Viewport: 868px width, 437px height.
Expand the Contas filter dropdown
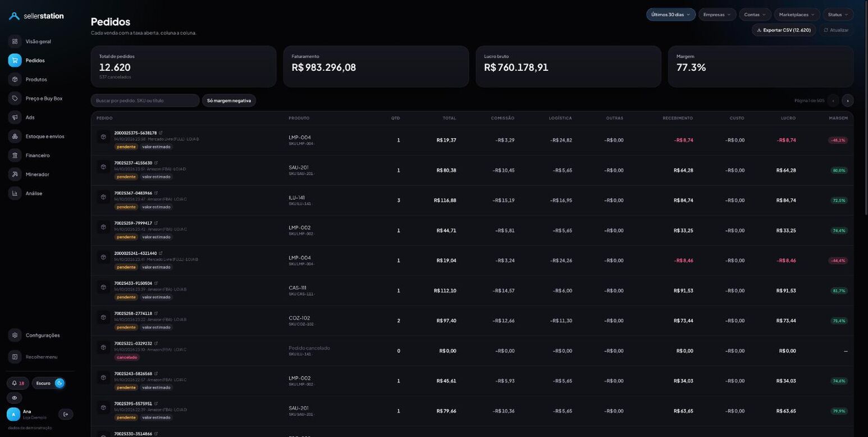point(755,15)
